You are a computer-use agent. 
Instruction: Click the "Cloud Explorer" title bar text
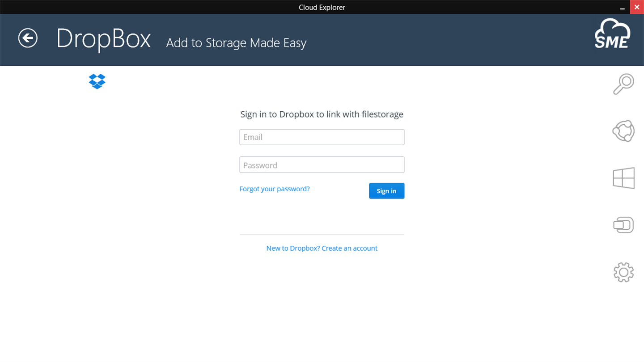(322, 7)
